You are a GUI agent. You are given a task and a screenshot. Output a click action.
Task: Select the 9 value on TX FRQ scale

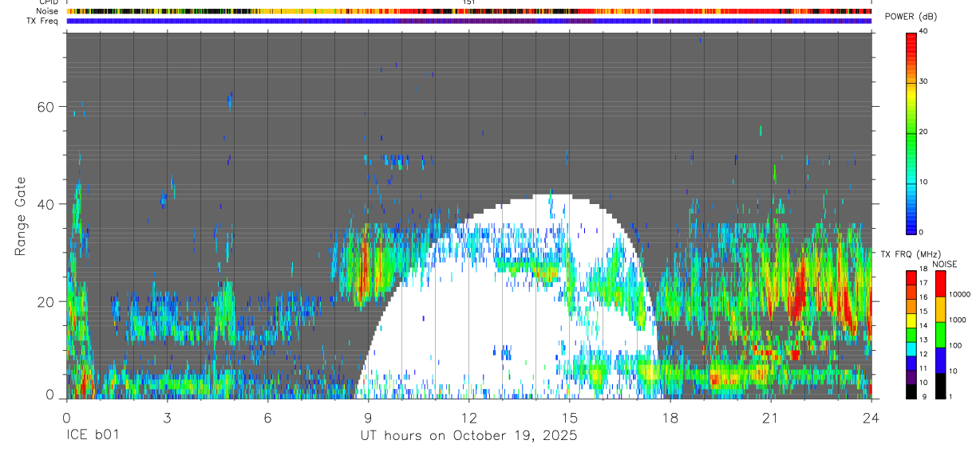(x=924, y=396)
